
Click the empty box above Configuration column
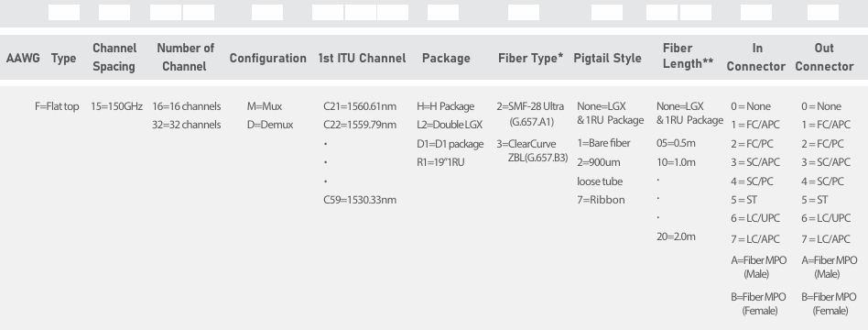coord(266,12)
